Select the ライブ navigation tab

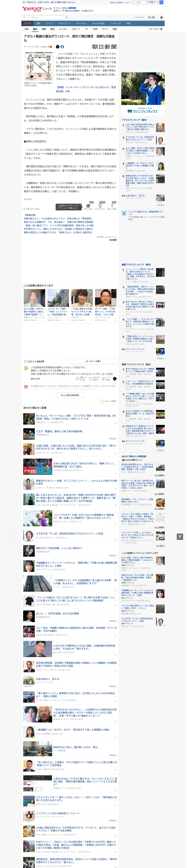tap(49, 24)
